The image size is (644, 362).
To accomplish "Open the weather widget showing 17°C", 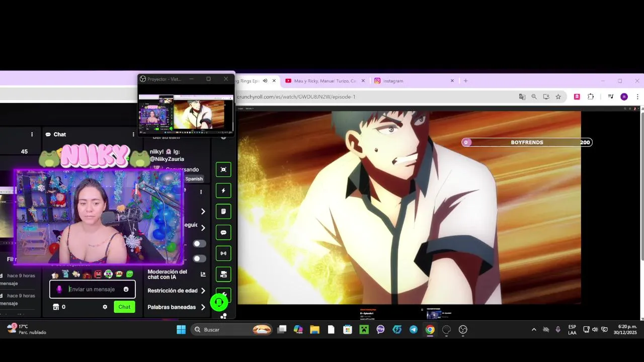I will (26, 329).
